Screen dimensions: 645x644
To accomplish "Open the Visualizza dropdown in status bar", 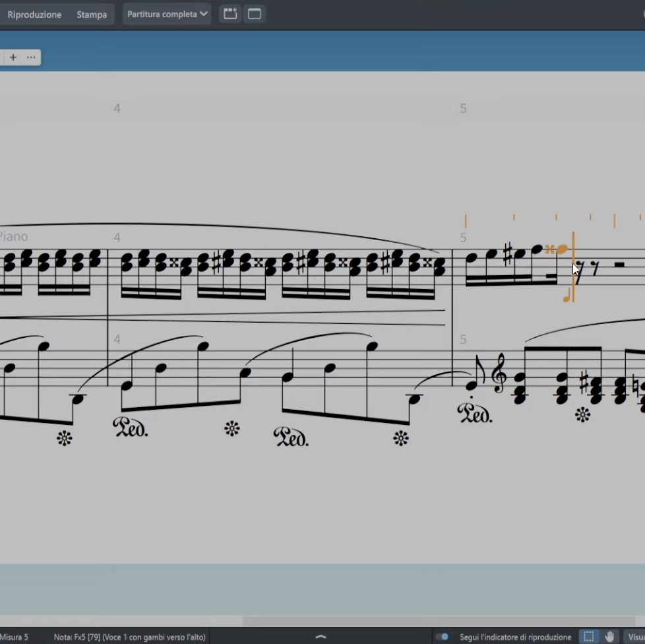I will tap(636, 637).
